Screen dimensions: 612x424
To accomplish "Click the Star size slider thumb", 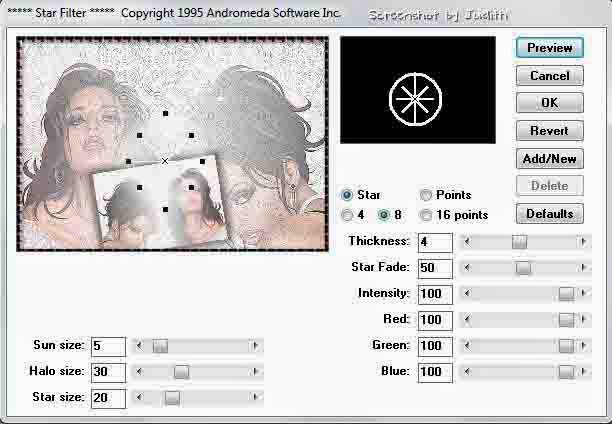I will (x=172, y=398).
